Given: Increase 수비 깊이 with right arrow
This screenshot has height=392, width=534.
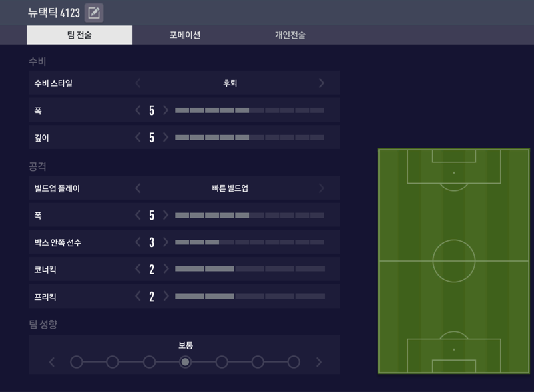Looking at the screenshot, I should coord(166,137).
